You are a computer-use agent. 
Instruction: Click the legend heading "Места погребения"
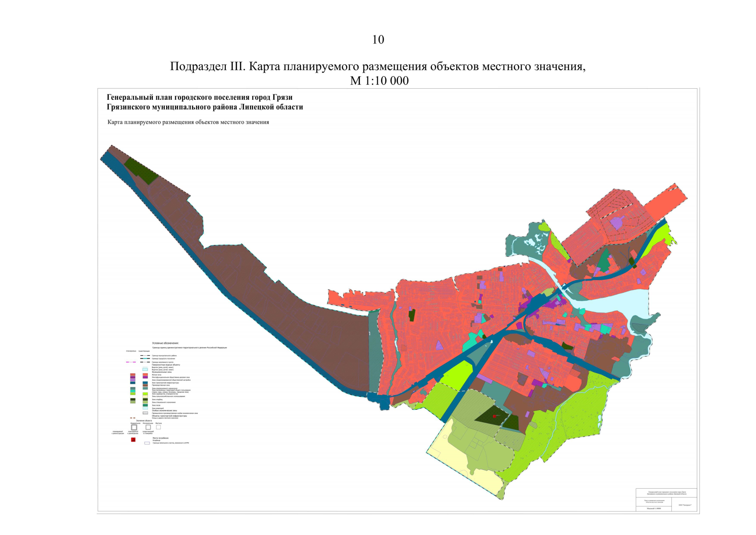160,438
